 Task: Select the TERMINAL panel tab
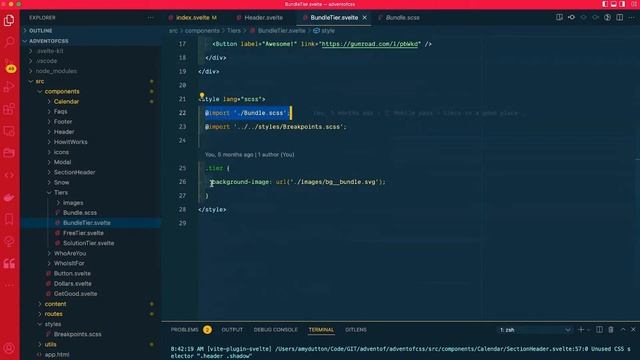click(x=321, y=330)
